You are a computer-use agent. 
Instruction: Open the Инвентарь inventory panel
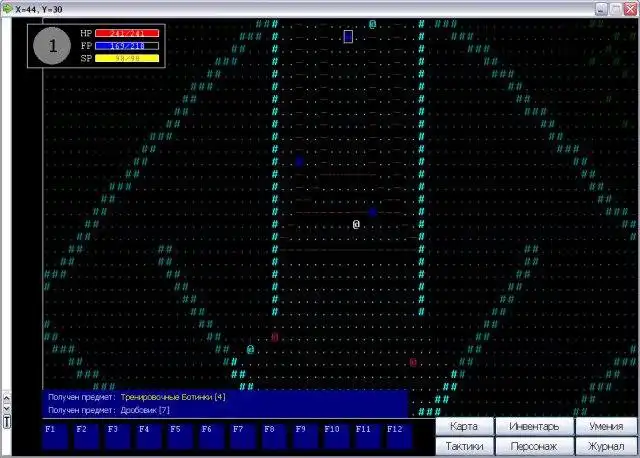534,427
